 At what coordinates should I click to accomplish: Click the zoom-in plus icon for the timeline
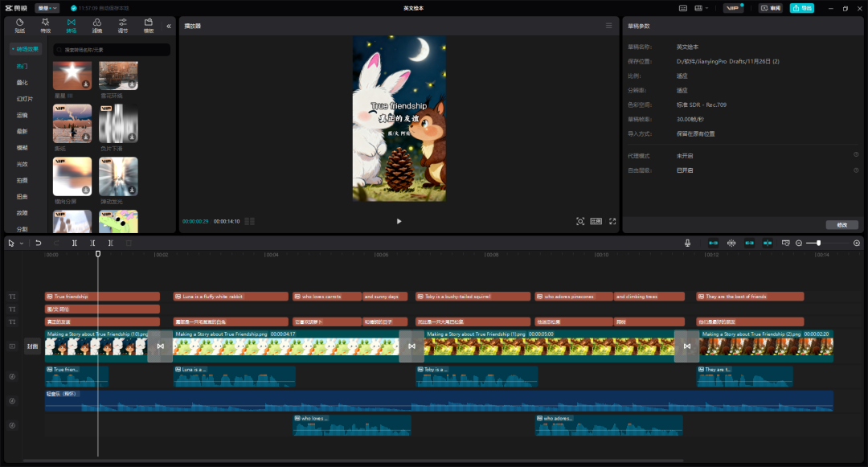(856, 243)
